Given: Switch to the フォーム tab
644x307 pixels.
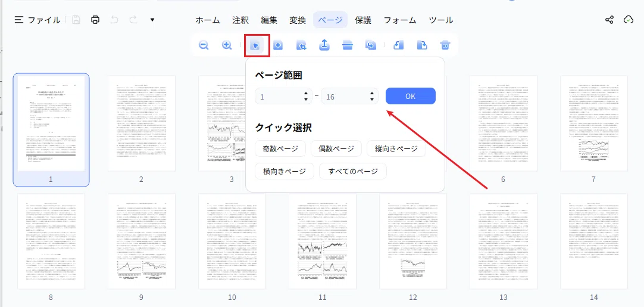Looking at the screenshot, I should pos(400,20).
